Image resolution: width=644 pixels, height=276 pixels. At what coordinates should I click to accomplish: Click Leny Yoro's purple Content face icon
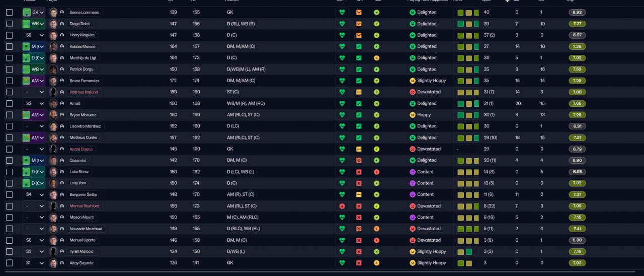(413, 183)
